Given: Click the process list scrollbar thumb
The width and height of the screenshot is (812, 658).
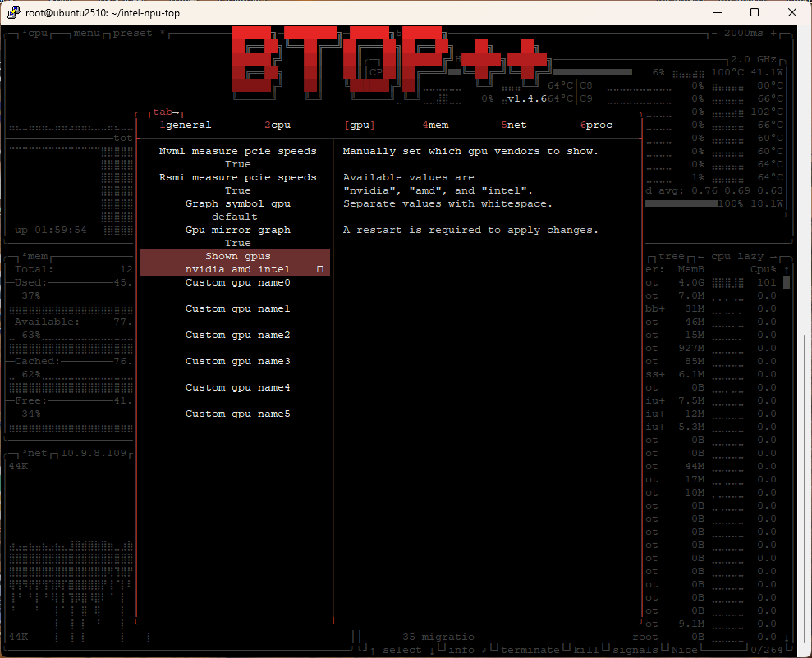Looking at the screenshot, I should click(787, 283).
